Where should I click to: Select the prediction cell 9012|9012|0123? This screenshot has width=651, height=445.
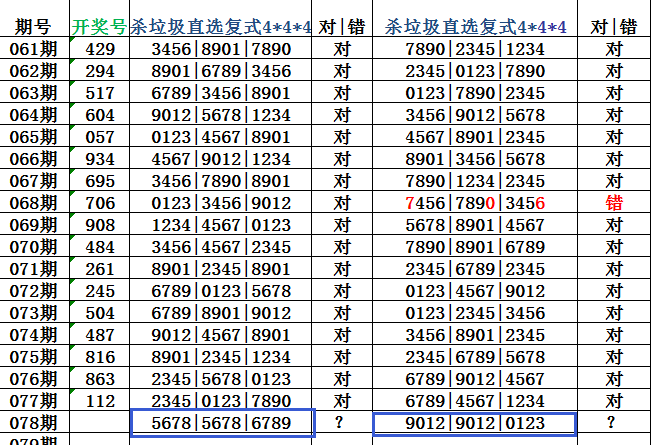[475, 423]
